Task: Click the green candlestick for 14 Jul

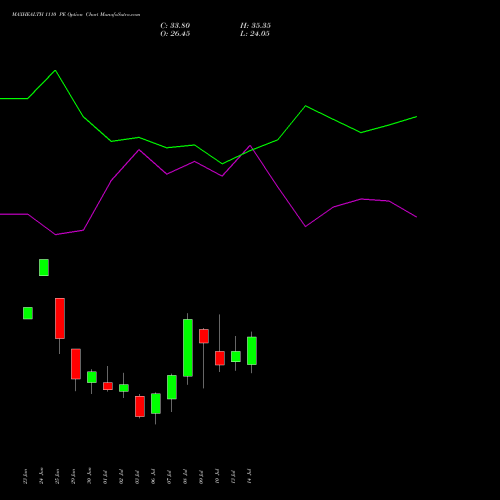Action: pos(252,351)
